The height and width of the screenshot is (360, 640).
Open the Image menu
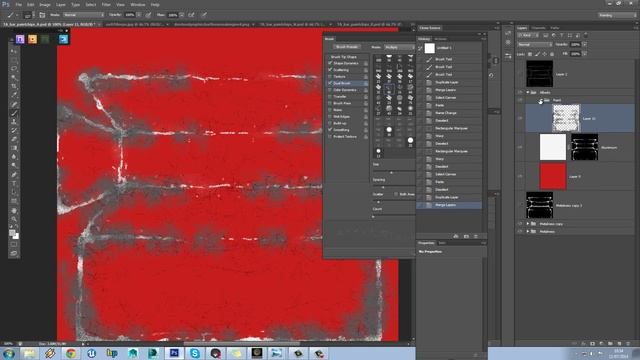[x=45, y=4]
